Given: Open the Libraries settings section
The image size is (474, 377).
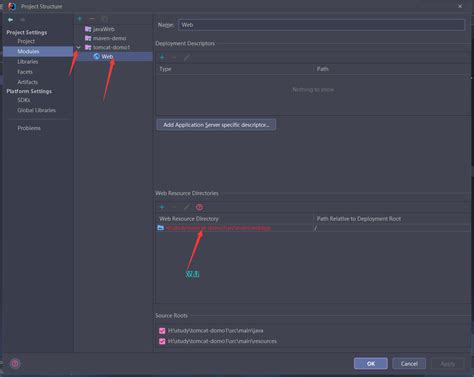Looking at the screenshot, I should click(x=28, y=62).
